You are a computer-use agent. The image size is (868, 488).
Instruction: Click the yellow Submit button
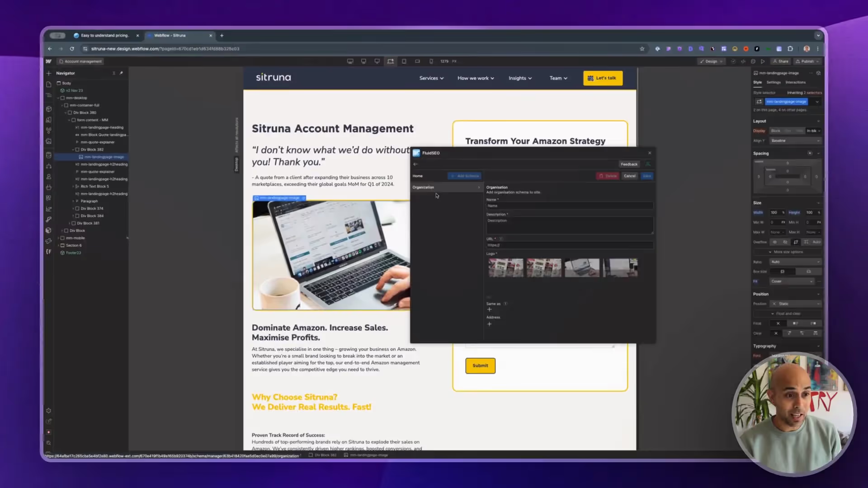click(480, 366)
